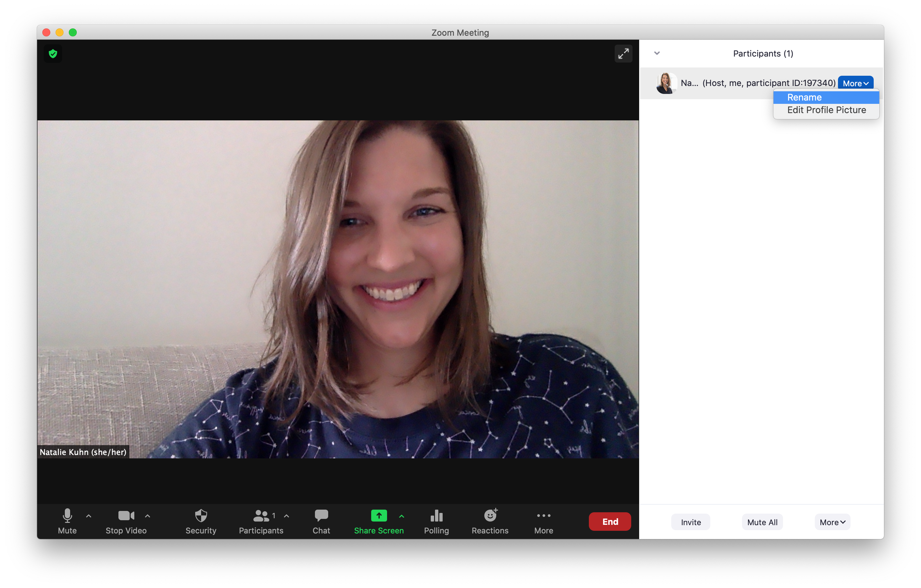Start Share Screen
Viewport: 921px width, 588px height.
click(379, 522)
